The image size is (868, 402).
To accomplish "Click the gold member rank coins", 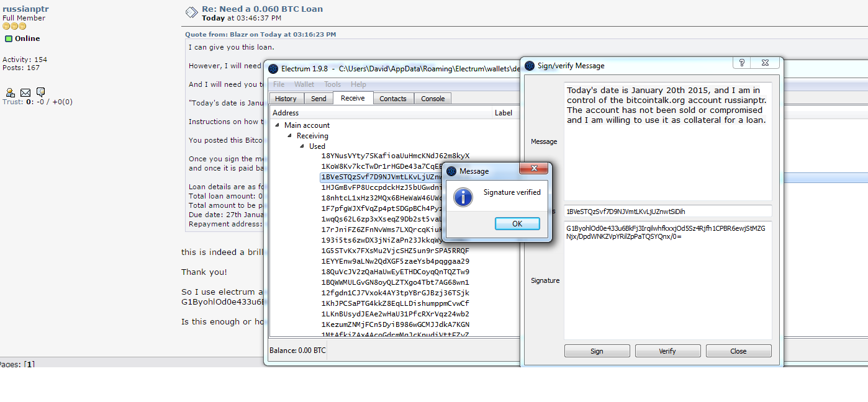I will [14, 27].
